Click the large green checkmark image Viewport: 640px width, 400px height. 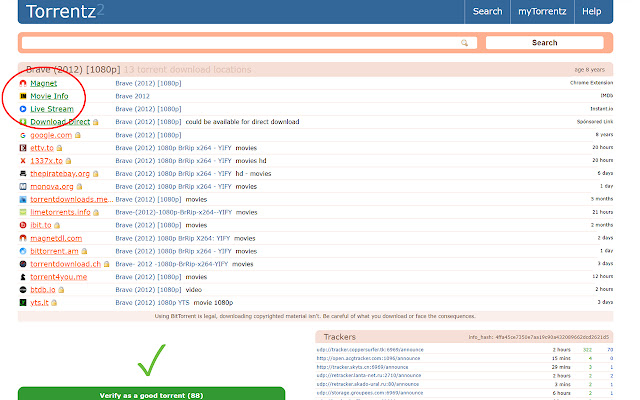click(151, 360)
